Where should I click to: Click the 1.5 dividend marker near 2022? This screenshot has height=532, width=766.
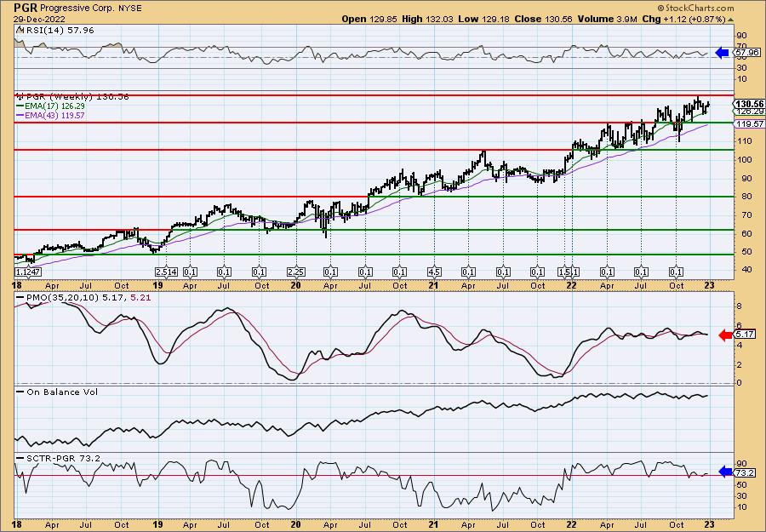[x=565, y=272]
